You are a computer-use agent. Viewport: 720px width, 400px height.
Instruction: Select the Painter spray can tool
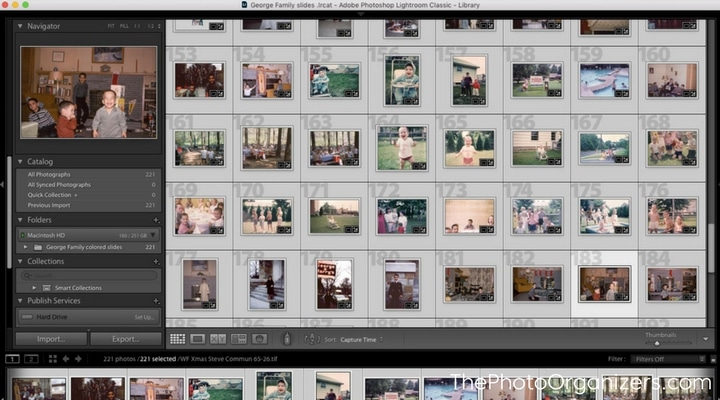[x=287, y=339]
